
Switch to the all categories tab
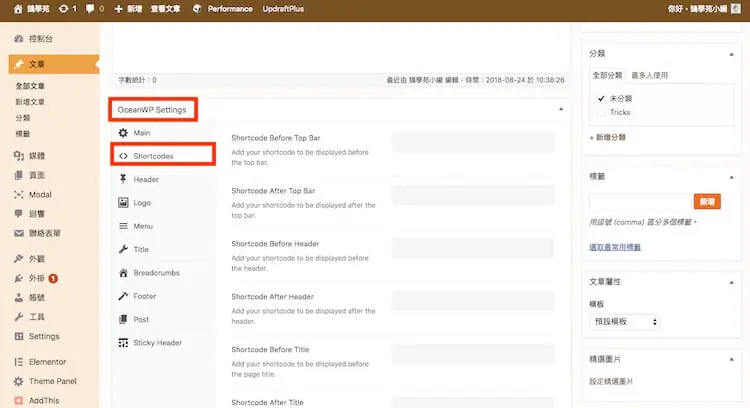click(607, 75)
